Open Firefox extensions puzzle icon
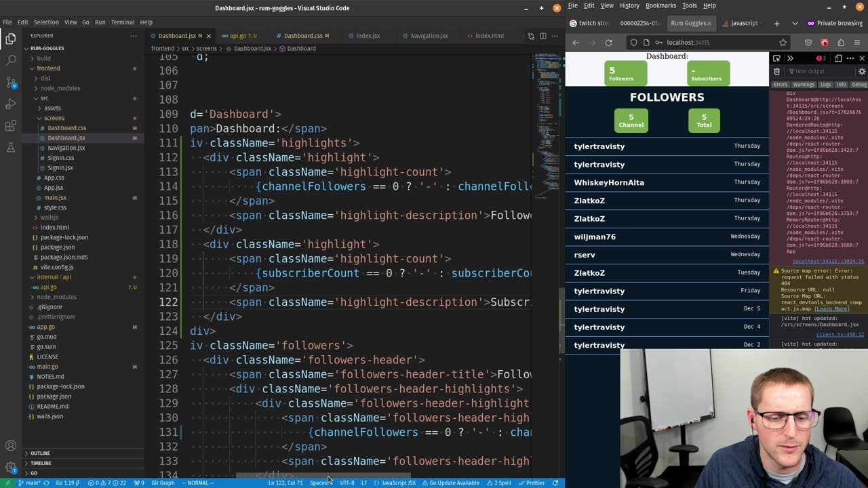868x488 pixels. pos(841,42)
